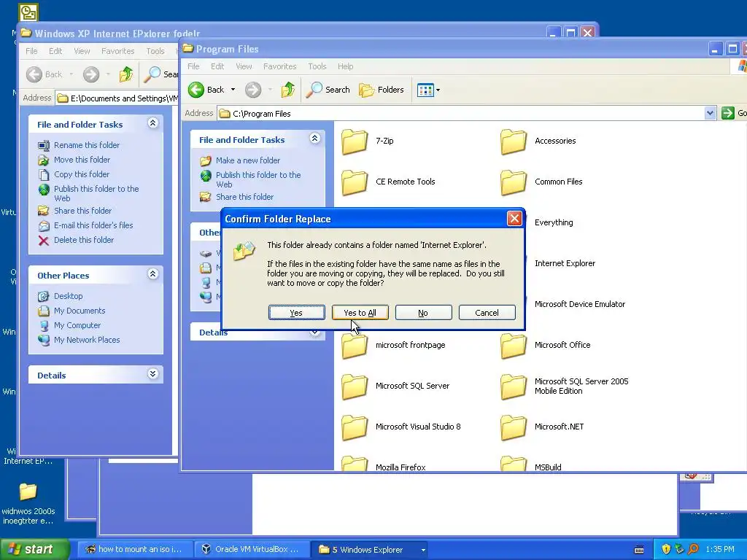Viewport: 747px width, 560px height.
Task: Click the Go button beside address bar
Action: pos(734,113)
